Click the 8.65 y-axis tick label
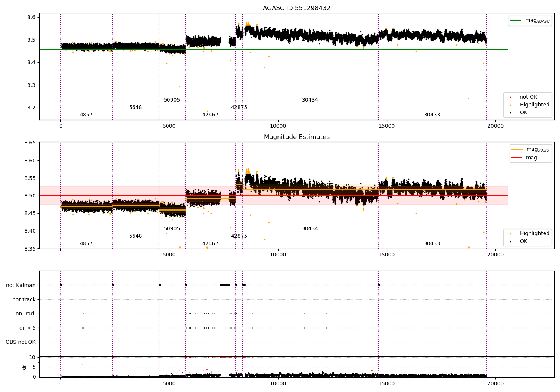 click(30, 143)
